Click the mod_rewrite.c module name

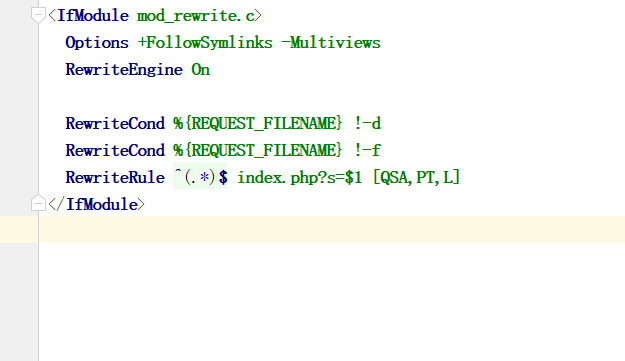195,16
